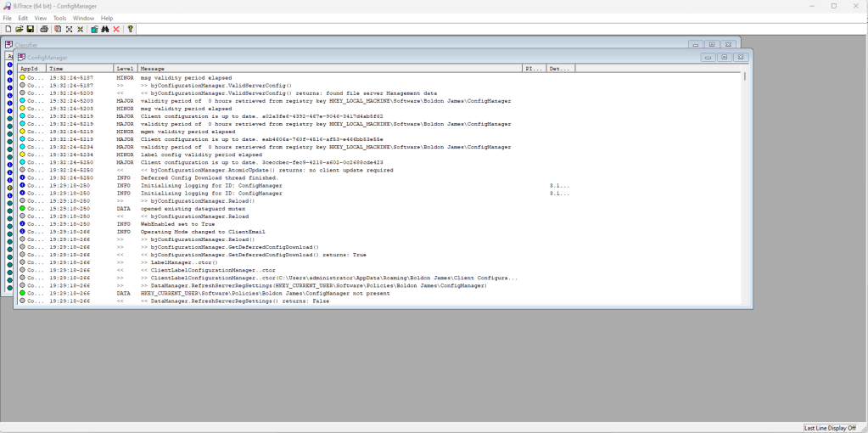Open help via yellow question mark icon

(x=131, y=29)
